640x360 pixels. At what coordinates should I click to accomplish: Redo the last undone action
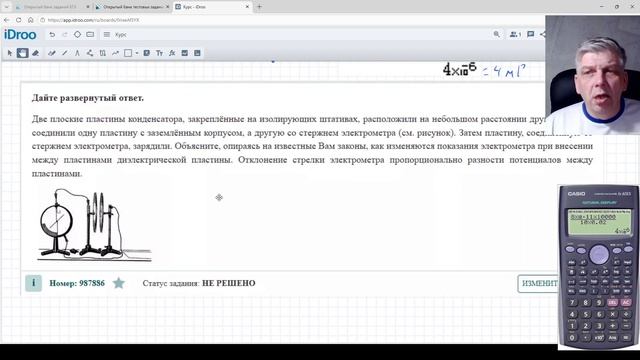64,35
